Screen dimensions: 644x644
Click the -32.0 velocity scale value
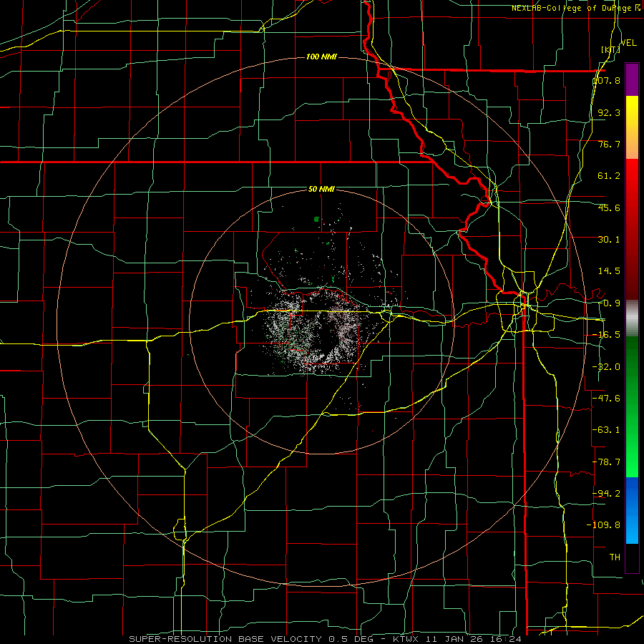pos(607,367)
